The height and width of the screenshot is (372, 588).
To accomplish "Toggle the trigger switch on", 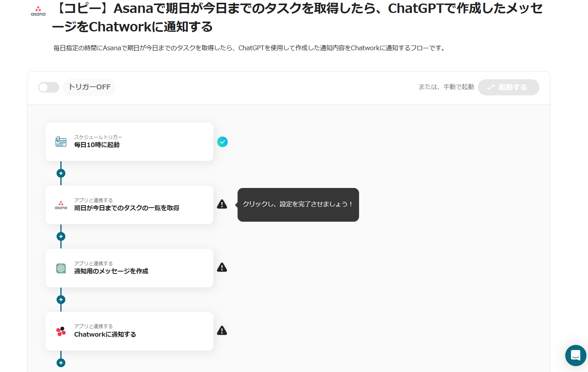I will point(49,87).
